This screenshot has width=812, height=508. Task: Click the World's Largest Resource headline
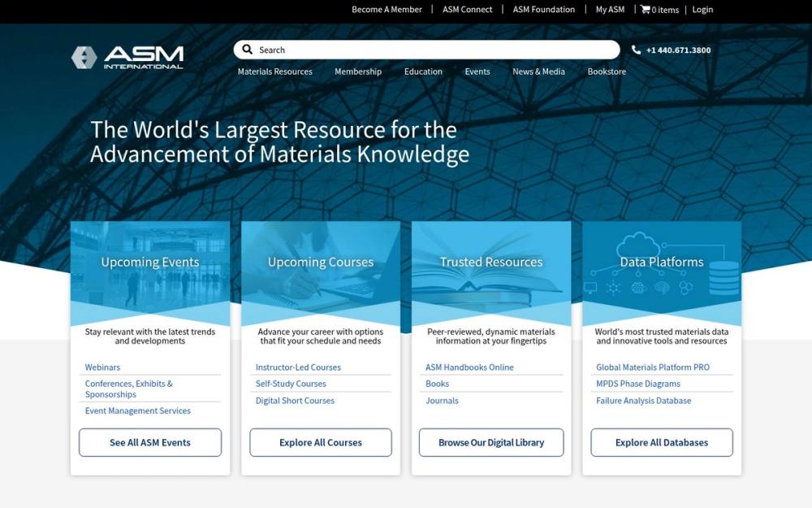279,142
